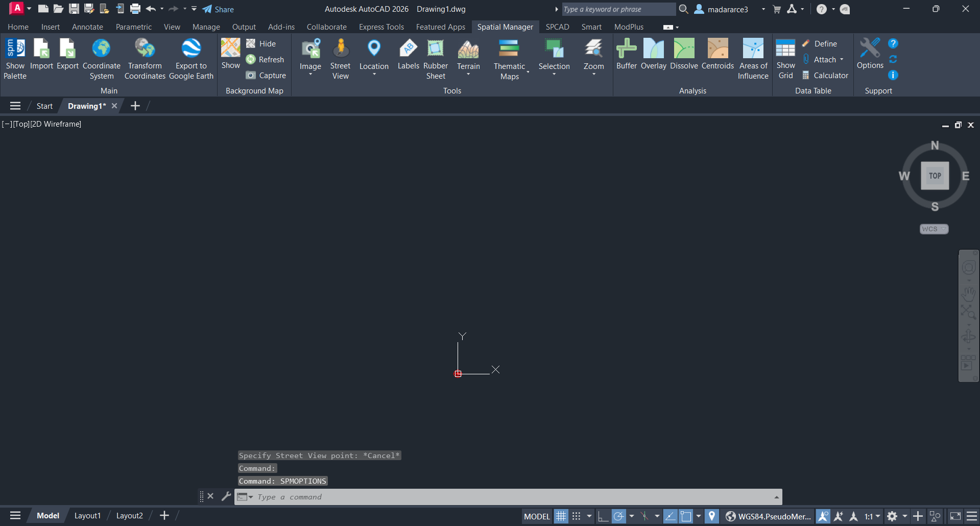980x526 pixels.
Task: Click into the command line input
Action: (x=513, y=497)
